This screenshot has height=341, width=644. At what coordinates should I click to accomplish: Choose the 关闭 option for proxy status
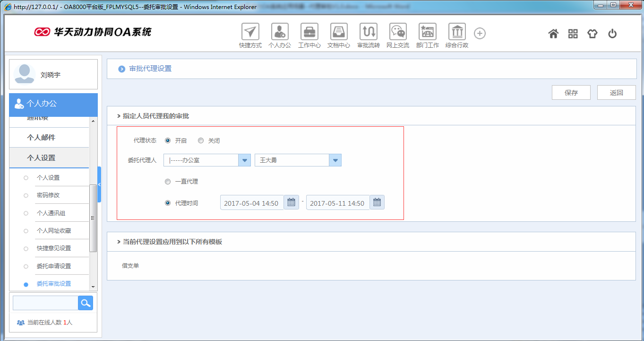[201, 140]
